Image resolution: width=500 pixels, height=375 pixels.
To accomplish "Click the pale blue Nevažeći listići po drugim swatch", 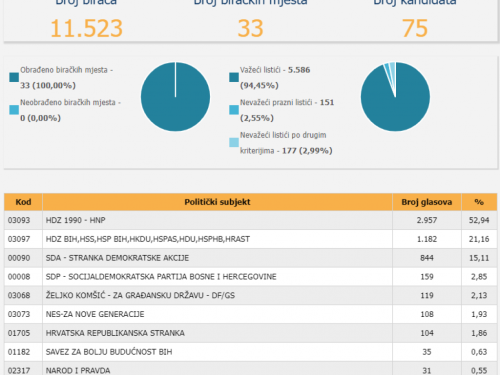I will (x=234, y=142).
